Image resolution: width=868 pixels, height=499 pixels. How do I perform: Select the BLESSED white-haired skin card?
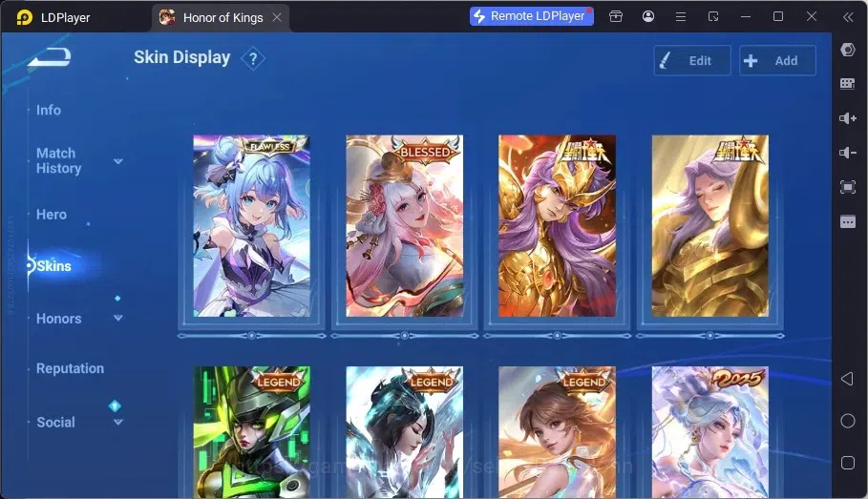click(405, 226)
